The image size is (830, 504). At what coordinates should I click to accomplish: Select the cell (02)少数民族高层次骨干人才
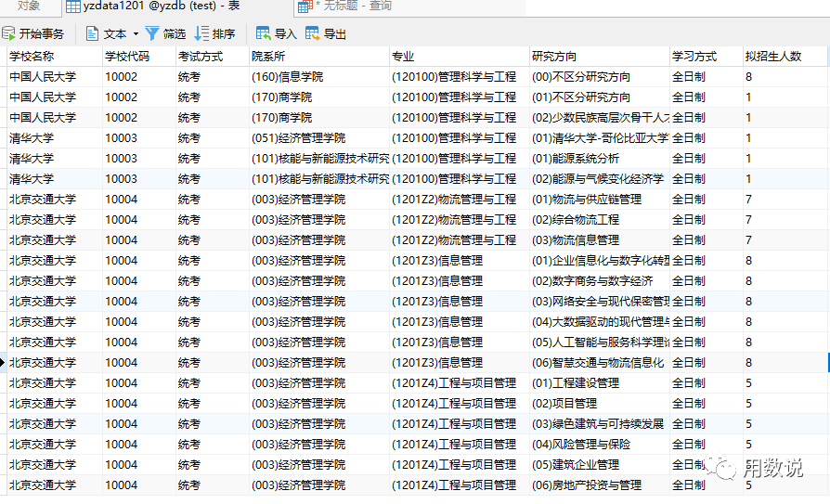(600, 118)
